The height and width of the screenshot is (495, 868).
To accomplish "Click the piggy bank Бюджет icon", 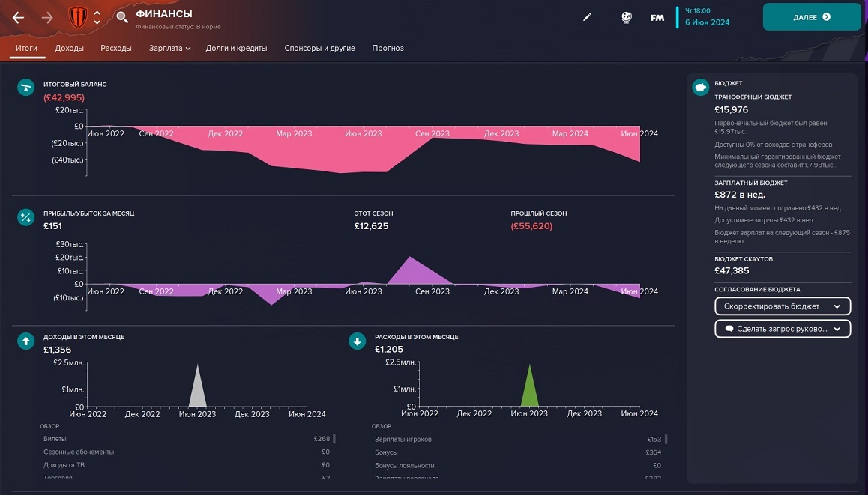I will [701, 88].
